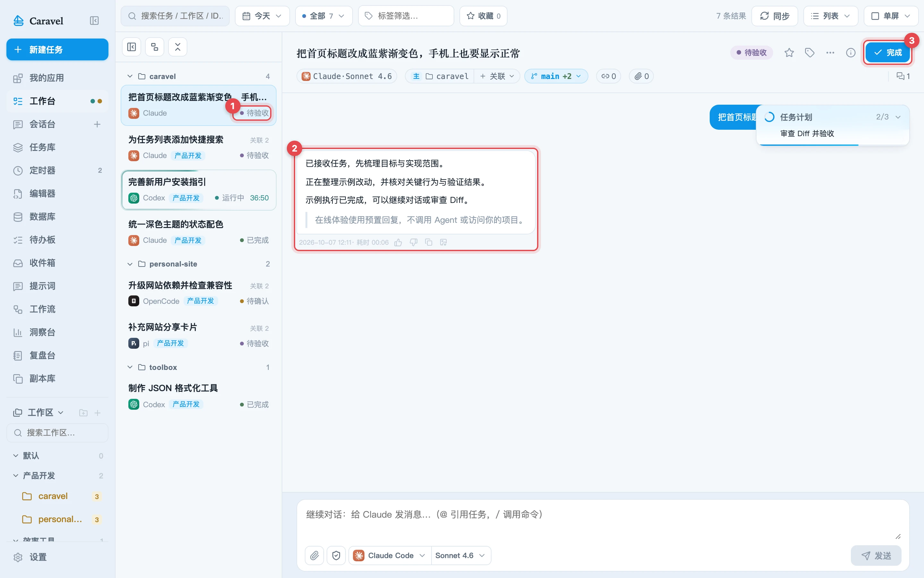This screenshot has width=924, height=578.
Task: Open 数据库 in sidebar
Action: point(57,217)
